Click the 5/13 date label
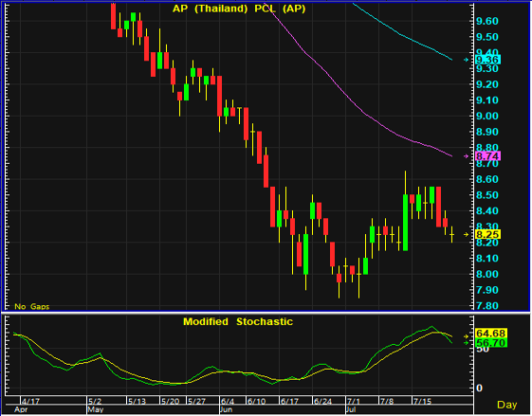Viewport: 532px width, 416px height. [137, 402]
